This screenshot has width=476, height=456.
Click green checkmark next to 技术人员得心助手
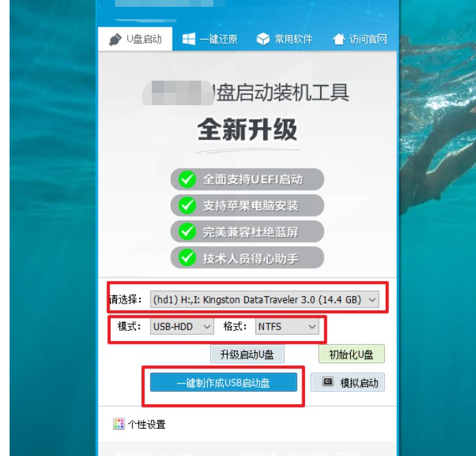pyautogui.click(x=187, y=258)
